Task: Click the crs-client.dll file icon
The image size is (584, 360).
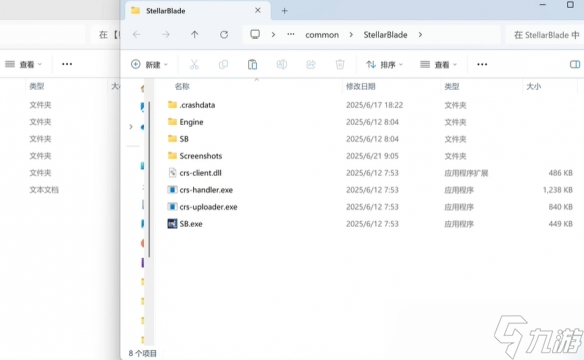Action: (x=172, y=172)
